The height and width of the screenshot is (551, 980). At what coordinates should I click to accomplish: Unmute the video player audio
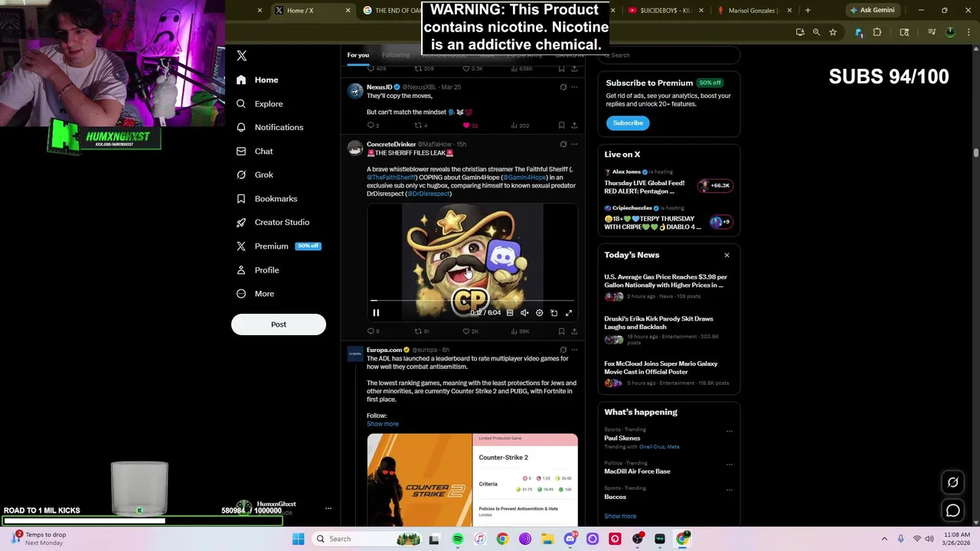[x=524, y=313]
